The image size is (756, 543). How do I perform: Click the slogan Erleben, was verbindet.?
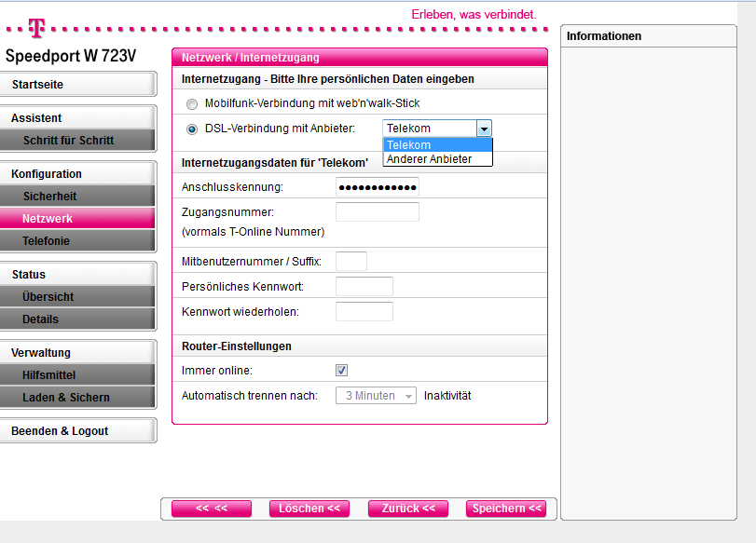[x=474, y=15]
